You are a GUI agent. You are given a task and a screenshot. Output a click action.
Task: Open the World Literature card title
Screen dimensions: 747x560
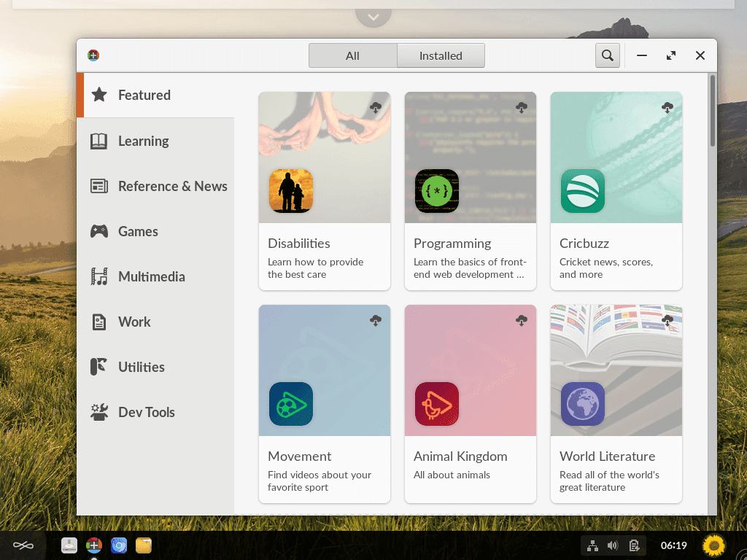click(608, 456)
